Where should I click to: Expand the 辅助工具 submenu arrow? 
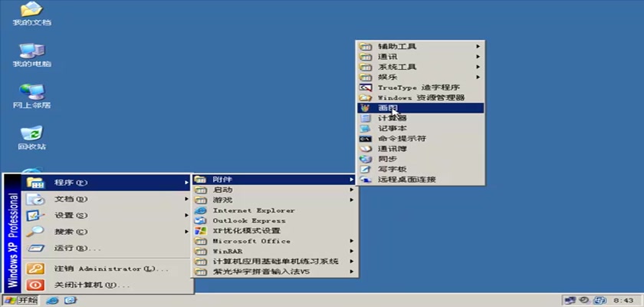coord(478,47)
